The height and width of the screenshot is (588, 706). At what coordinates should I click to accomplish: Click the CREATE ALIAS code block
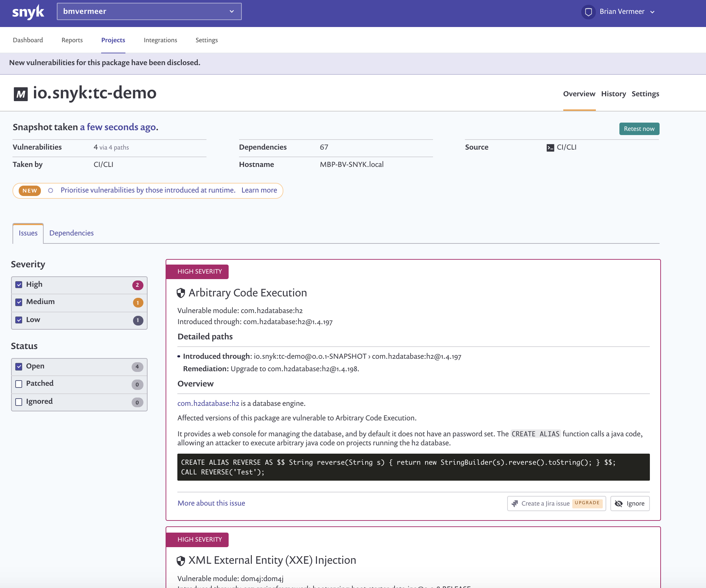[x=413, y=467]
